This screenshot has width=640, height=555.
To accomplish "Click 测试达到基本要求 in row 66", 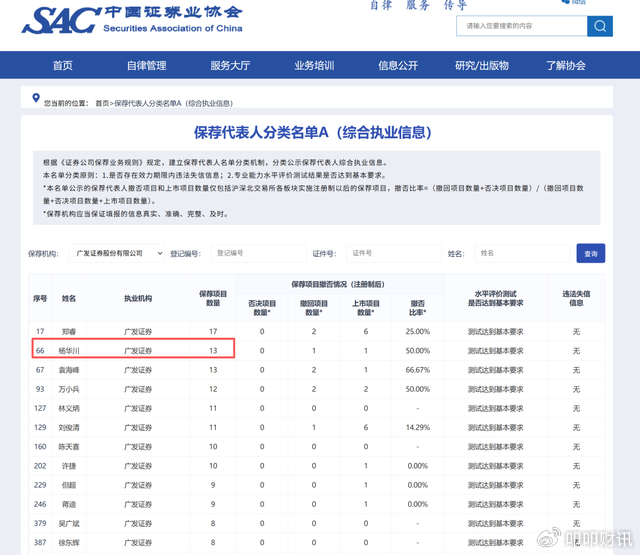I will (496, 351).
